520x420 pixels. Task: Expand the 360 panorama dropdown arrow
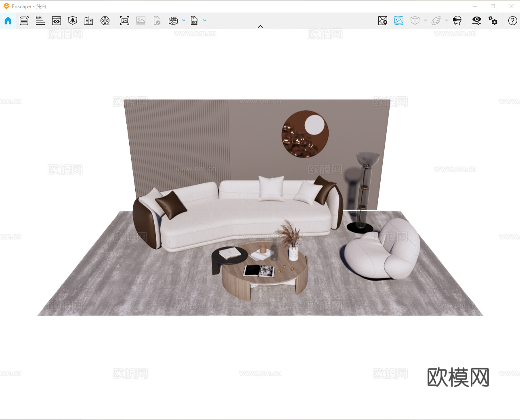(184, 20)
